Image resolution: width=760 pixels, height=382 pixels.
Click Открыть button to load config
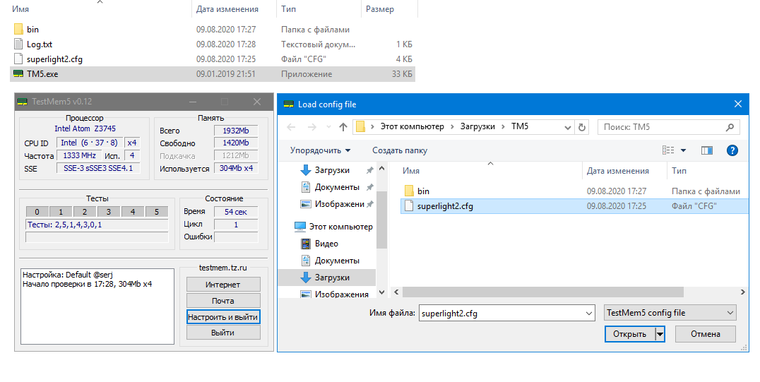630,334
